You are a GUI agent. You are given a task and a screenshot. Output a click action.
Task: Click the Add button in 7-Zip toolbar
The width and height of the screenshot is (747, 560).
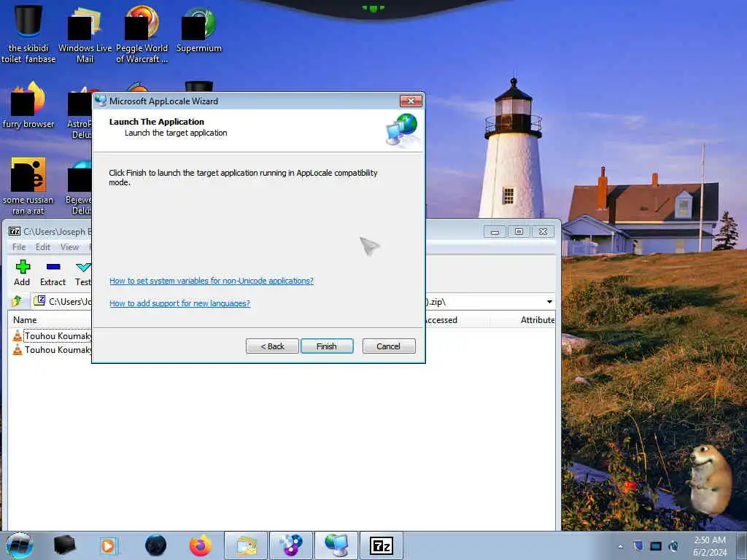(22, 273)
